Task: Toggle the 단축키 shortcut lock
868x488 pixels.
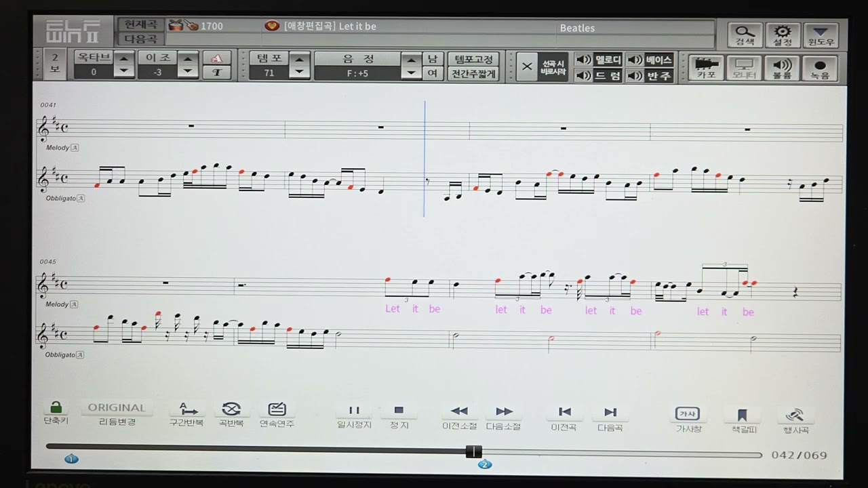Action: (56, 411)
